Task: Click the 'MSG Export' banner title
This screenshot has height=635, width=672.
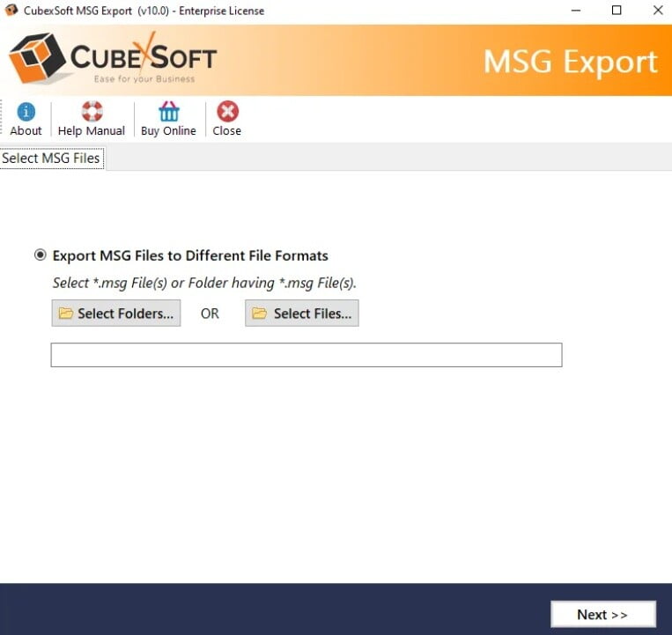Action: click(570, 63)
